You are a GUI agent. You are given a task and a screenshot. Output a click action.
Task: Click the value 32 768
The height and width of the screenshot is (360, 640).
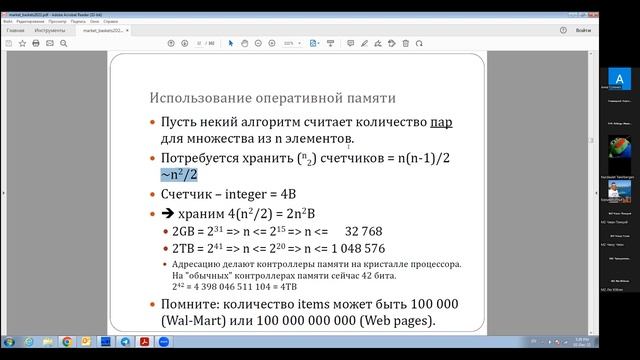click(364, 231)
